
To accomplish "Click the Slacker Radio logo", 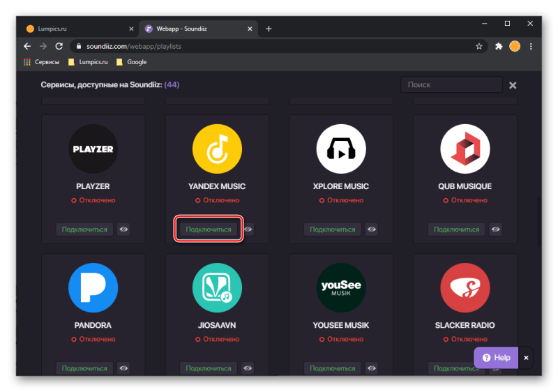I will (x=465, y=288).
